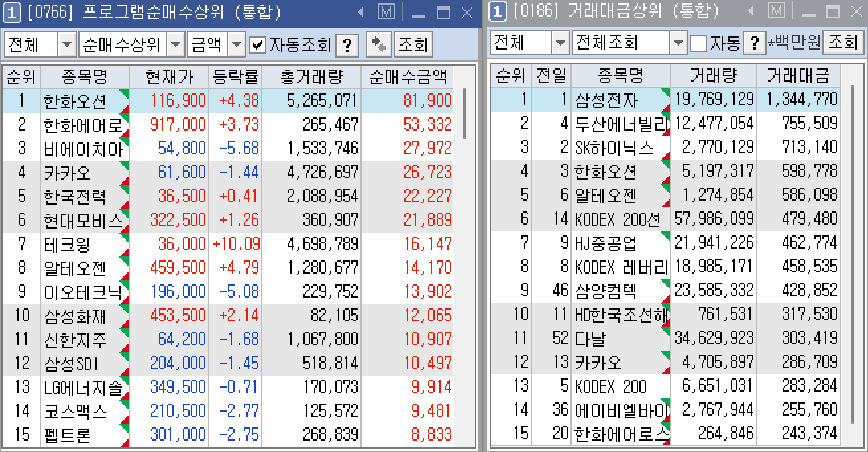This screenshot has width=868, height=452.
Task: Select 삼양컴텍 row
Action: coord(665,290)
